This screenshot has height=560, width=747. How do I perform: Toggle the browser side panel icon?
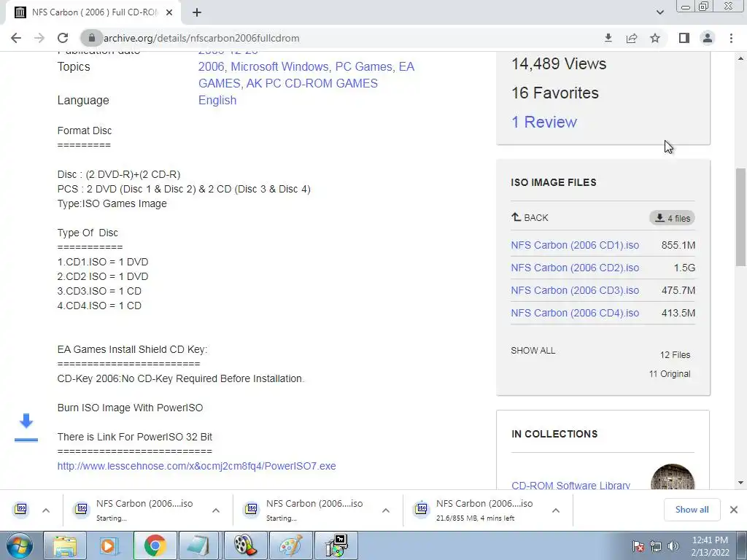coord(684,38)
